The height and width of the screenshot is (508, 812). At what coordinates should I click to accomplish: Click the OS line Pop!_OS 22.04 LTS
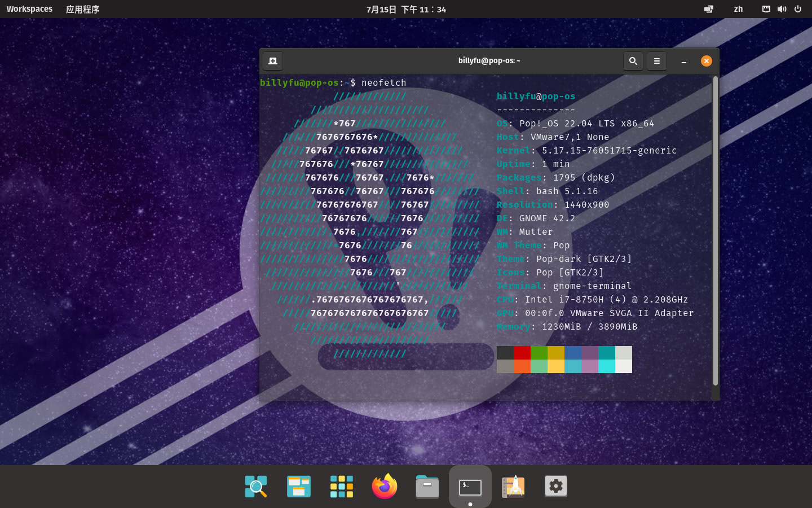(576, 123)
